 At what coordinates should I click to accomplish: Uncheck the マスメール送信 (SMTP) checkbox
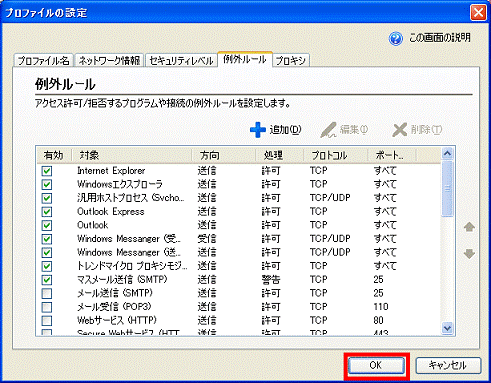tap(47, 280)
